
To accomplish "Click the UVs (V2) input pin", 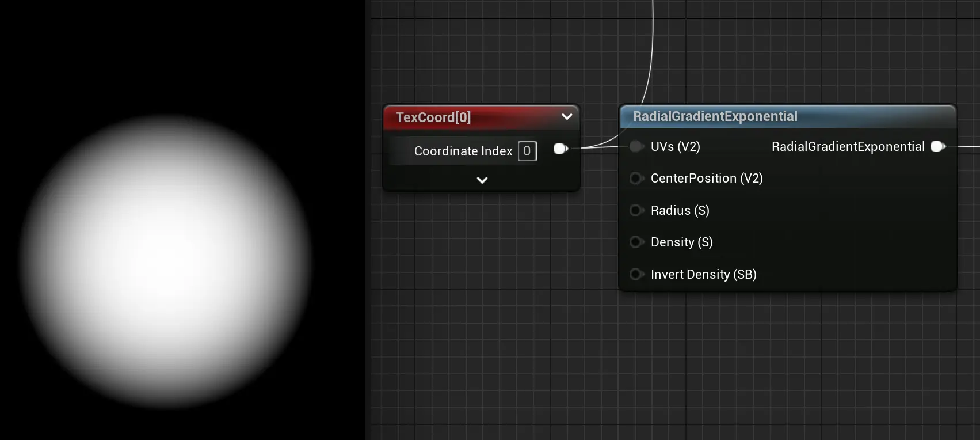I will click(636, 147).
